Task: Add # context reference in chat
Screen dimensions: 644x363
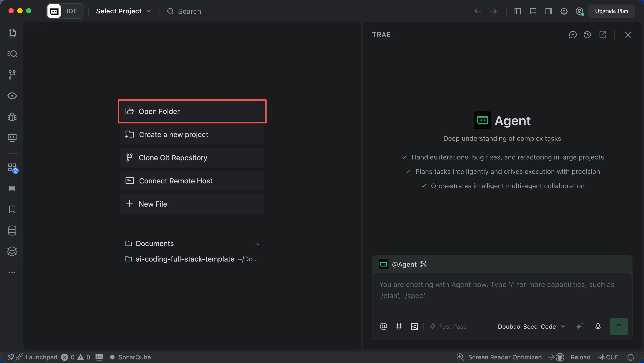Action: (399, 326)
